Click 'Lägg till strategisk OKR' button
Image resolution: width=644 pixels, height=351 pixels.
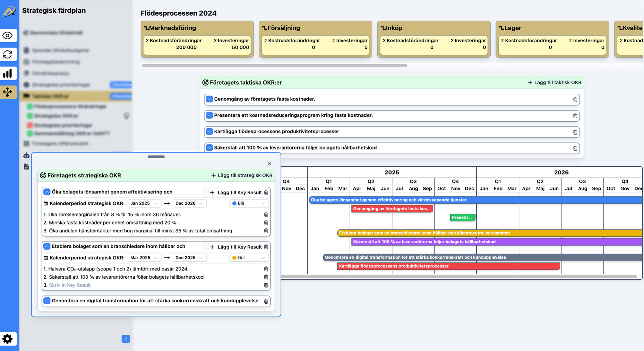coord(242,175)
